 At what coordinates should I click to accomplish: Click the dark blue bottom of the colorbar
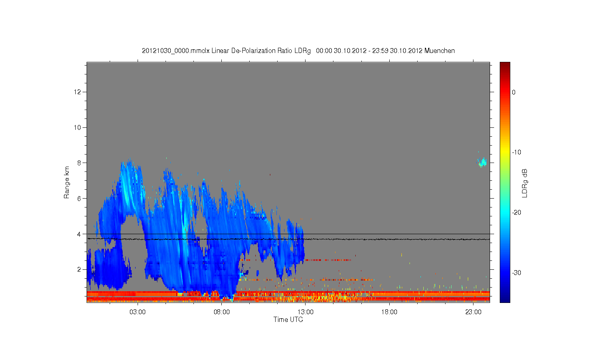pos(505,298)
